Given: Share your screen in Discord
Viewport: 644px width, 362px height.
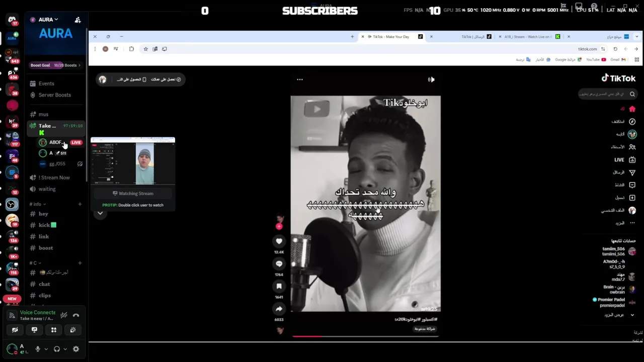Looking at the screenshot, I should pyautogui.click(x=34, y=330).
